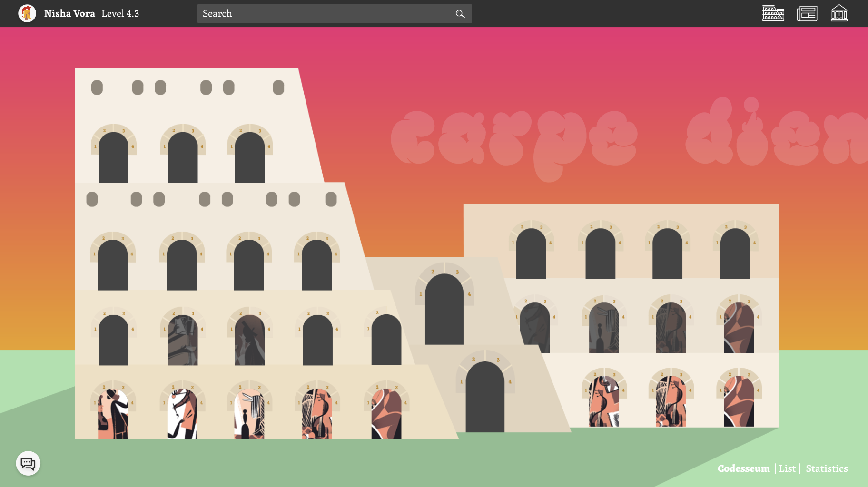868x487 pixels.
Task: Open right building's dimmed painting-hand arch
Action: (535, 328)
